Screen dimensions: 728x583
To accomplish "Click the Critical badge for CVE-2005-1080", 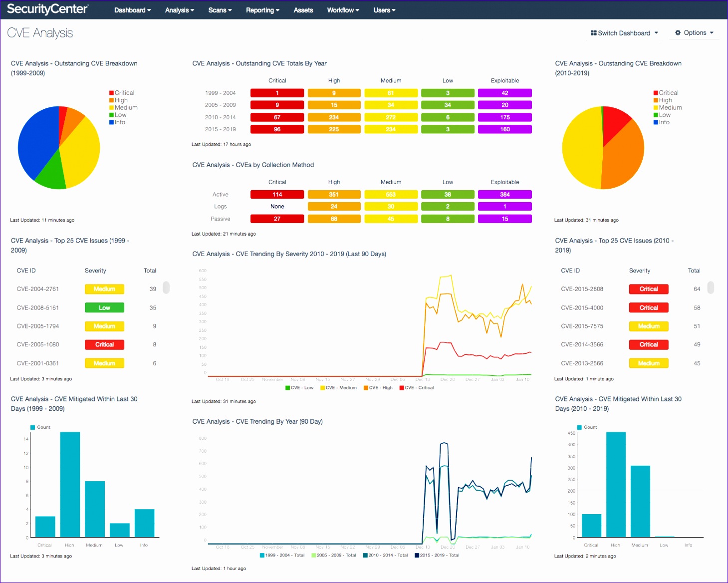I will click(x=104, y=344).
